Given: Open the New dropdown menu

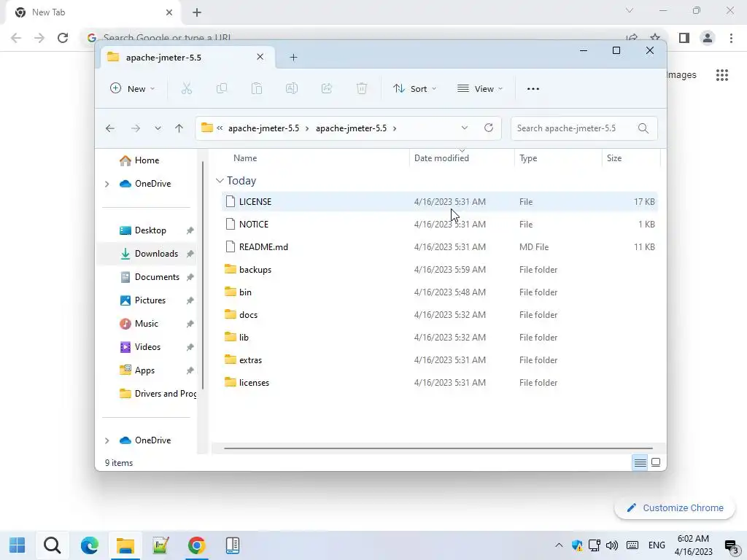Looking at the screenshot, I should (x=132, y=88).
